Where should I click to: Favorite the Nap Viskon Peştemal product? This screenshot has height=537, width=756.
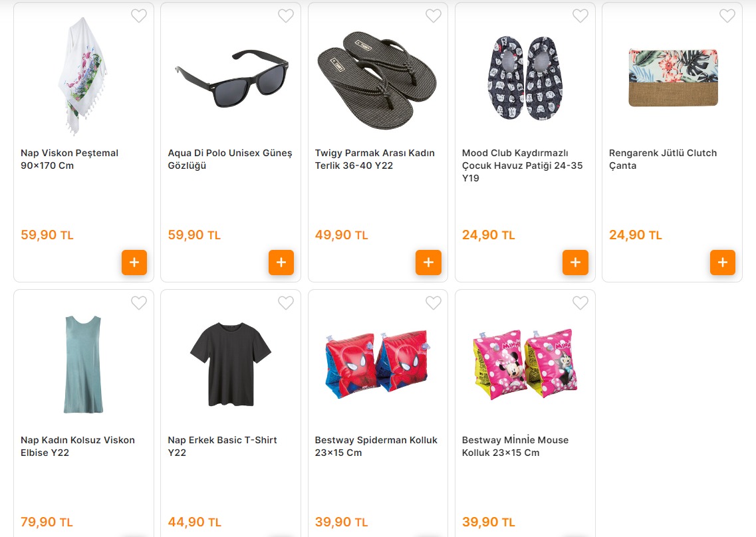139,15
